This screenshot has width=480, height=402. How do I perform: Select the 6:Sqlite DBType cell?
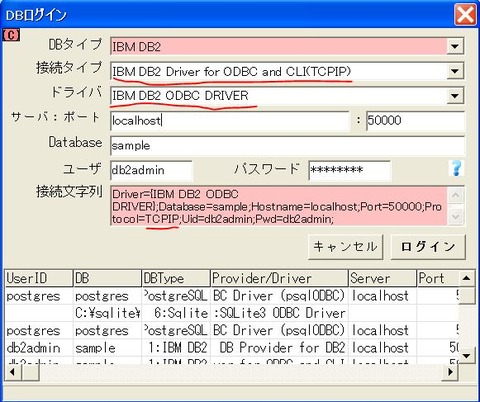(176, 313)
